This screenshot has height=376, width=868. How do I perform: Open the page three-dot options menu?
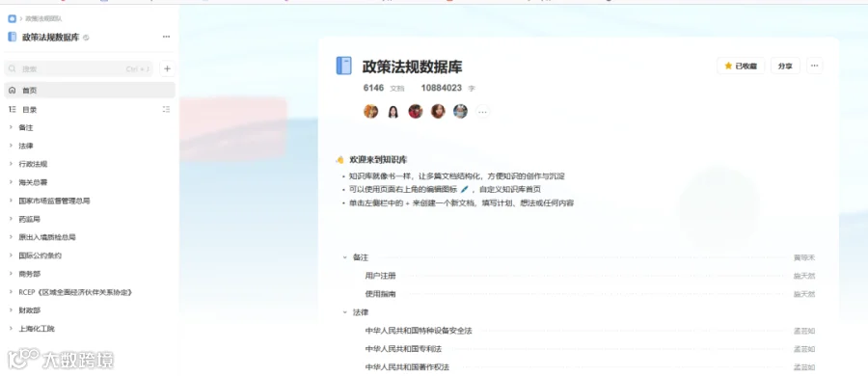(x=814, y=66)
